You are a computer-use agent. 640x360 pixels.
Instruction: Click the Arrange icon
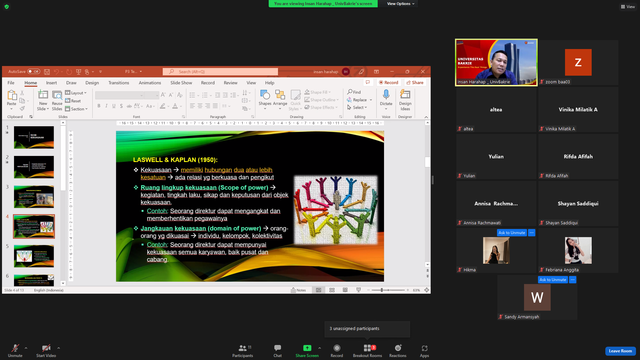280,96
